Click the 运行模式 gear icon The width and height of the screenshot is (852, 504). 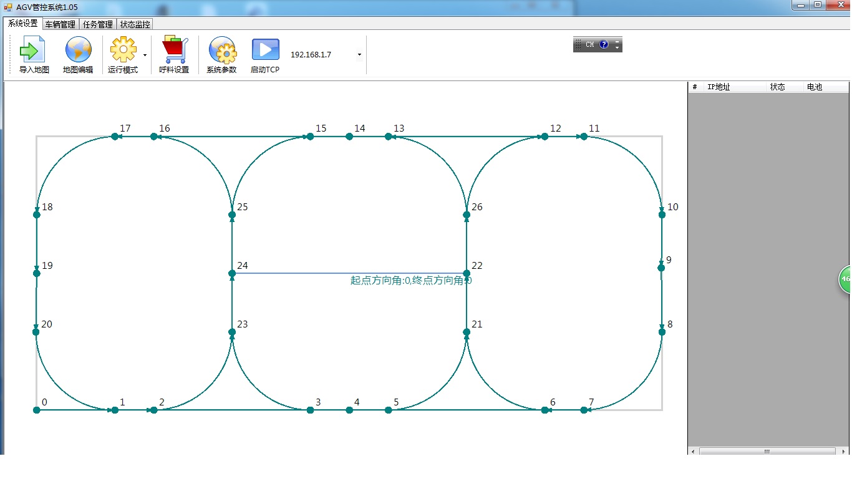[123, 49]
